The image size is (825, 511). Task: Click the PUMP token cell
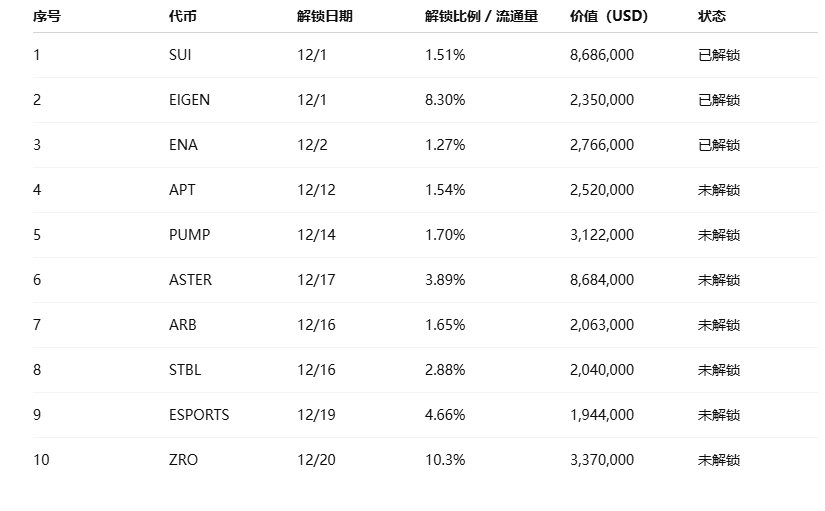(x=189, y=235)
